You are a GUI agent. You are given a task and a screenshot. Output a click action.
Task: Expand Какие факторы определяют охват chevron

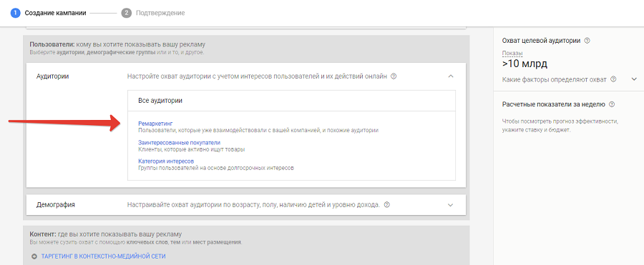click(634, 79)
